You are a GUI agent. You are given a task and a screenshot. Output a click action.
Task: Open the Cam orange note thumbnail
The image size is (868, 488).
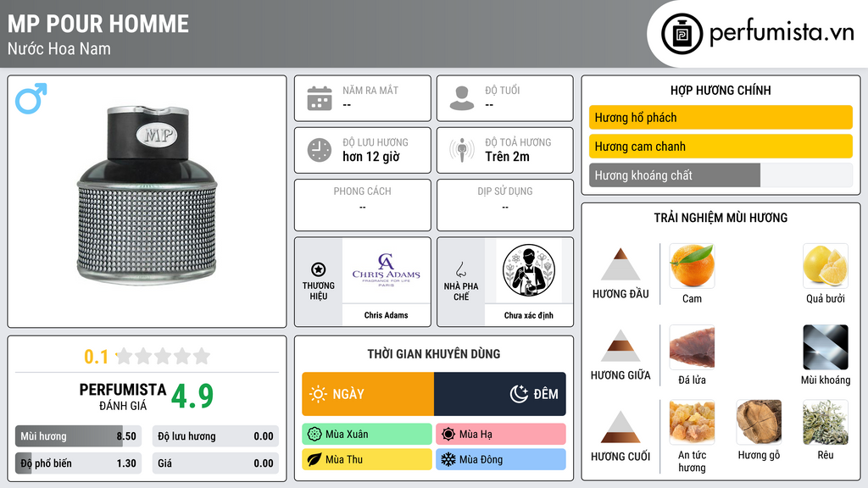point(692,266)
